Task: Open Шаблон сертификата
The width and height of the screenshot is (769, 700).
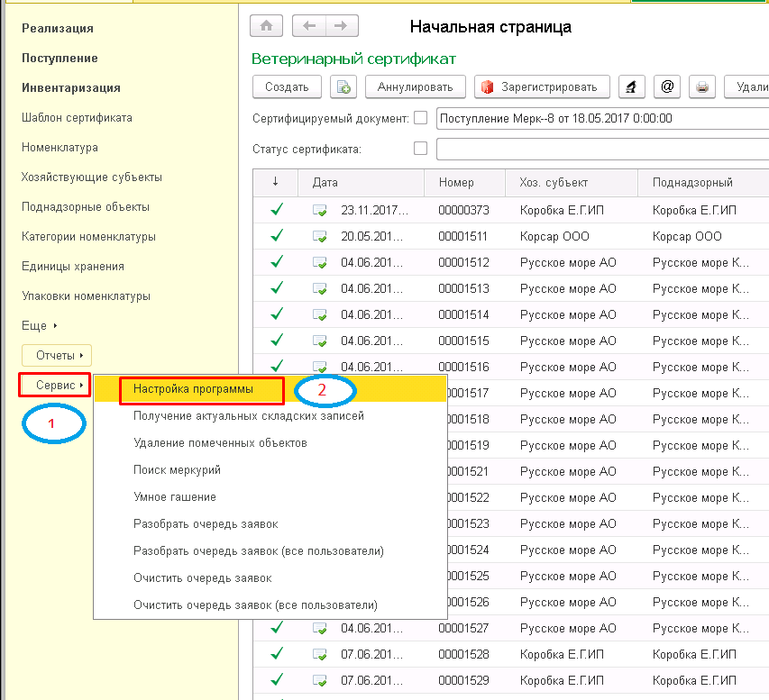Action: tap(77, 118)
